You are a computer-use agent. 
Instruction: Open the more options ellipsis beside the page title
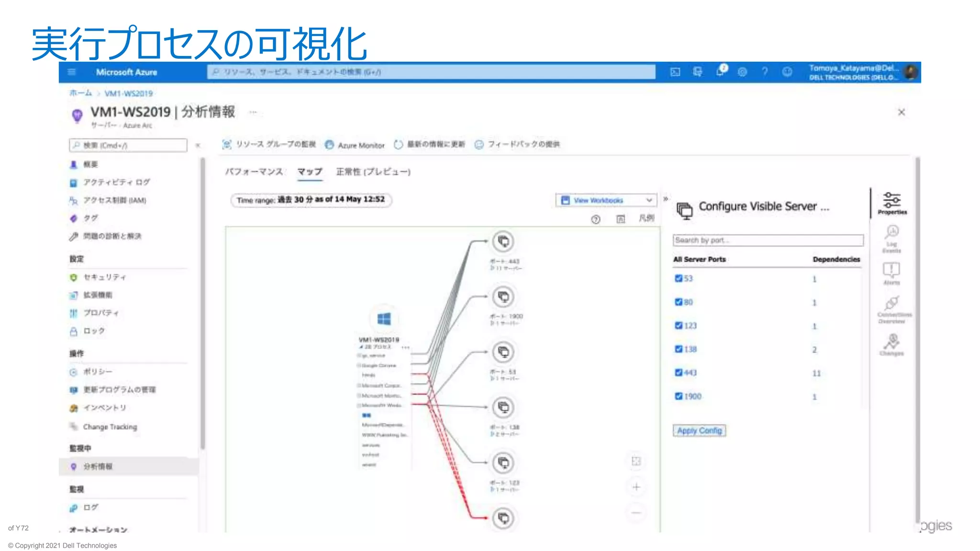click(x=253, y=112)
